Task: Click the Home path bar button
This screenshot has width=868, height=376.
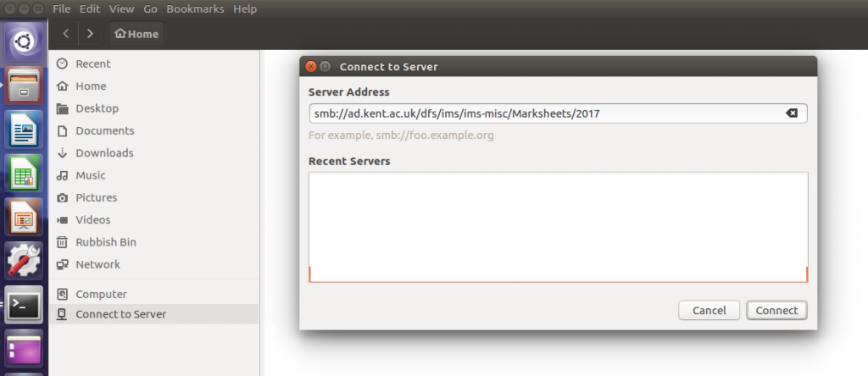Action: click(136, 34)
